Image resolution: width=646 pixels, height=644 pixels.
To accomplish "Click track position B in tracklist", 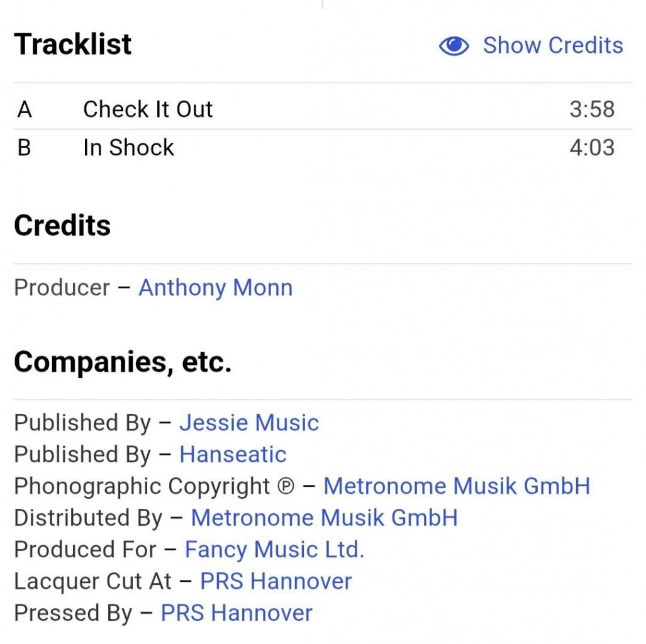I will [24, 148].
